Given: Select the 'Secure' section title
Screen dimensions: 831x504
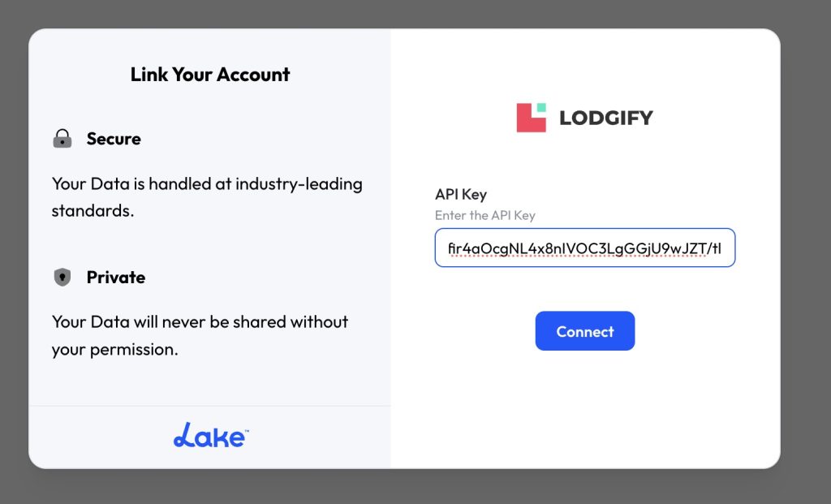Looking at the screenshot, I should 114,139.
